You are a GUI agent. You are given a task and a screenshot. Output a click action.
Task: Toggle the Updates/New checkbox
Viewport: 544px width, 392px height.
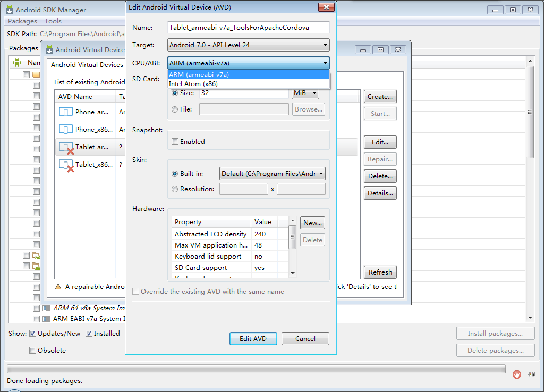click(x=32, y=334)
